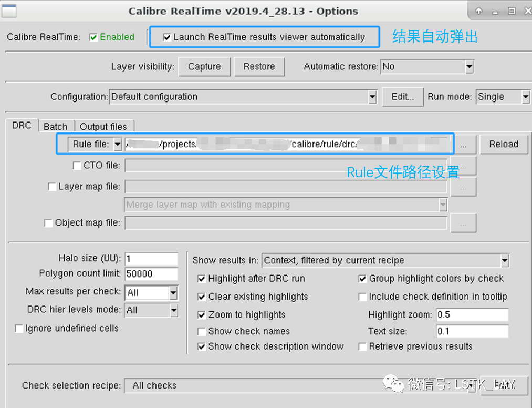Image resolution: width=532 pixels, height=408 pixels.
Task: Switch to the Output files tab
Action: [103, 127]
